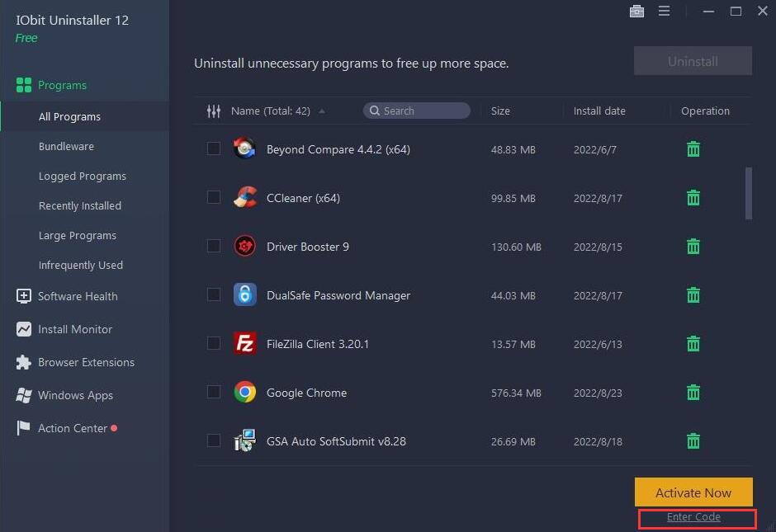Open the Large Programs list
This screenshot has height=532, width=776.
pyautogui.click(x=78, y=235)
